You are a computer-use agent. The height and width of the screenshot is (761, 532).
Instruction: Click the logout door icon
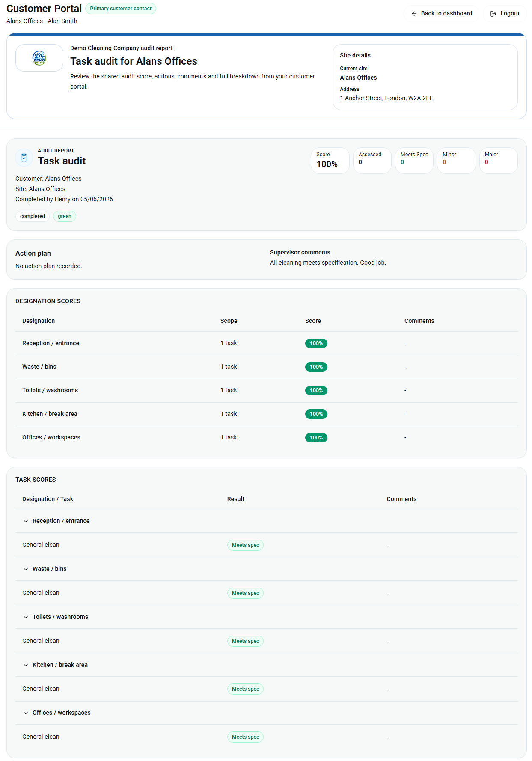493,14
